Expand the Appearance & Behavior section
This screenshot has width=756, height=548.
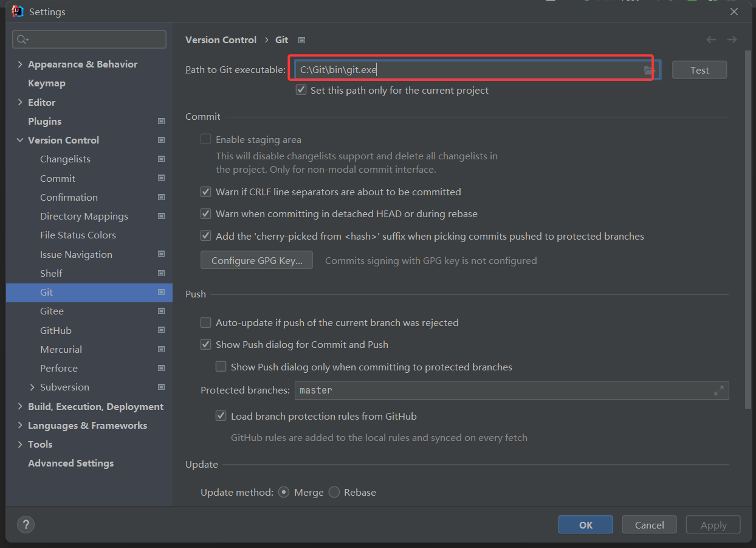[20, 64]
